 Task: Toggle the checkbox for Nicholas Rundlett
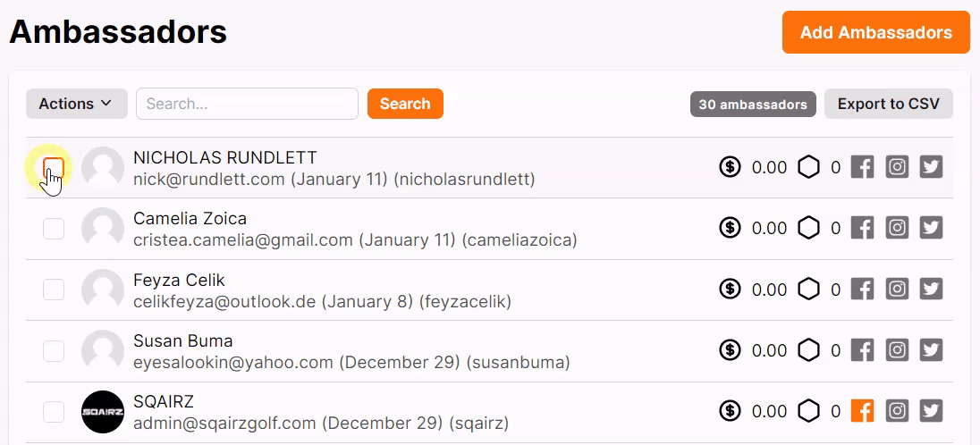[53, 167]
